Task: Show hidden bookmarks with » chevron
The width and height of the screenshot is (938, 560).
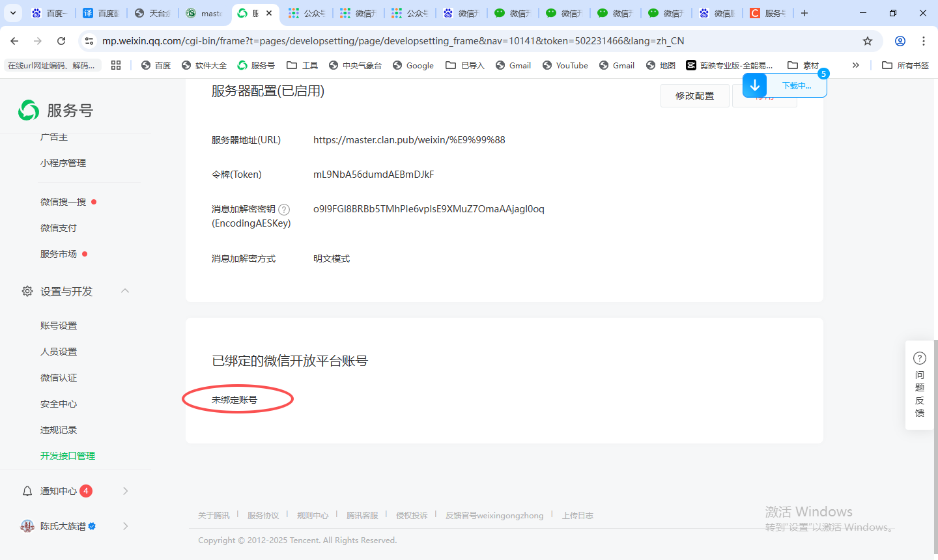Action: pos(856,65)
